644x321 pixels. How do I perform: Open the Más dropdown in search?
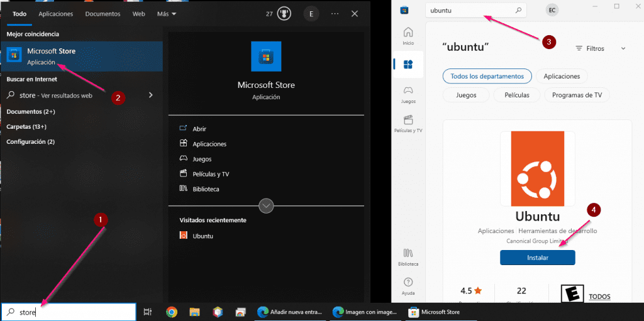167,14
